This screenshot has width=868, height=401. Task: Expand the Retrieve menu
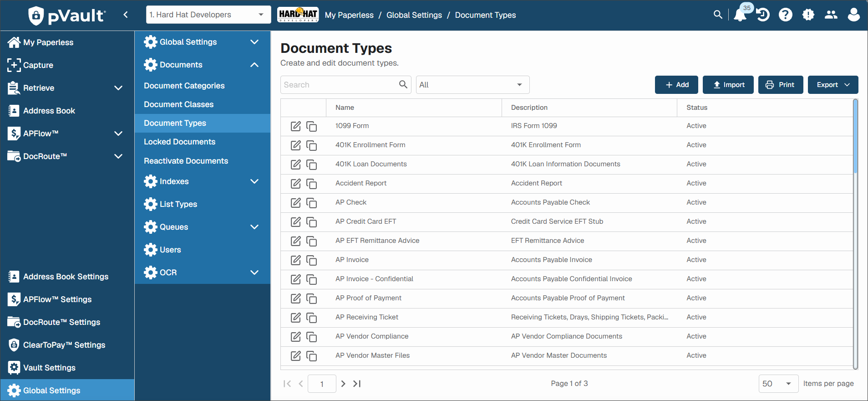[x=118, y=88]
